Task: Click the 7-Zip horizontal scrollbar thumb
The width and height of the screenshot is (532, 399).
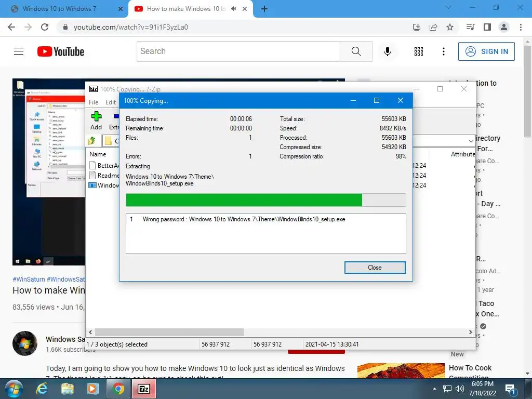Action: click(169, 332)
